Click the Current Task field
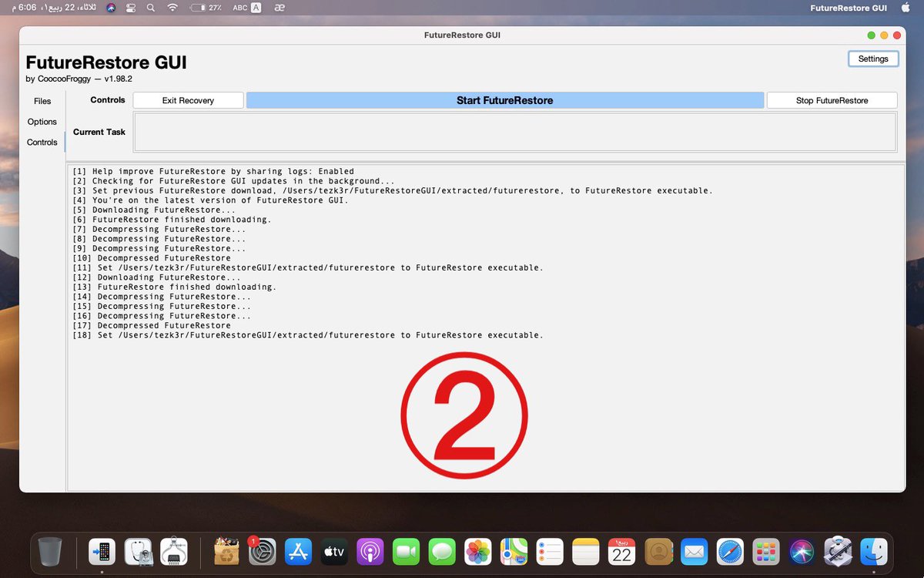 [x=514, y=133]
